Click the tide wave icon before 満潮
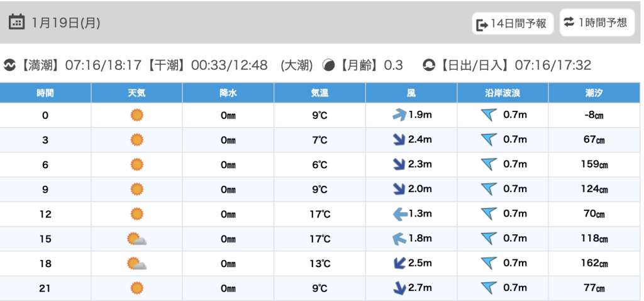Screen dimensions: 644x301 [x=10, y=65]
